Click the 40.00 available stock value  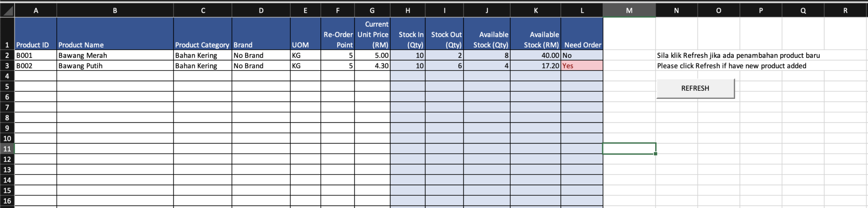[536, 55]
